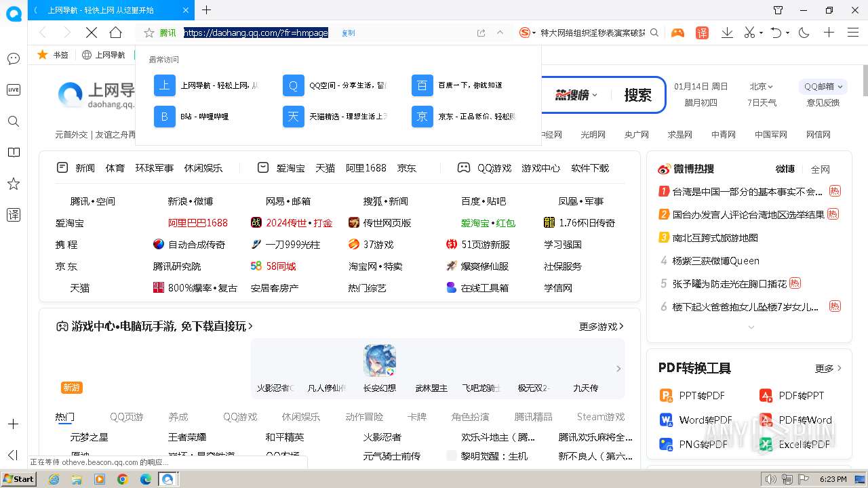
Task: Click the share icon in address bar
Action: click(481, 33)
